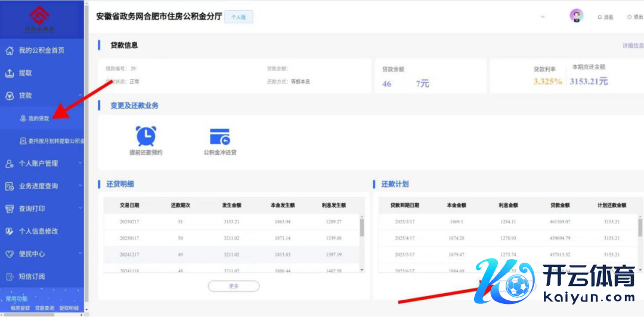644x317 pixels.
Task: Collapse the 贷款 sidebar section
Action: [80, 96]
